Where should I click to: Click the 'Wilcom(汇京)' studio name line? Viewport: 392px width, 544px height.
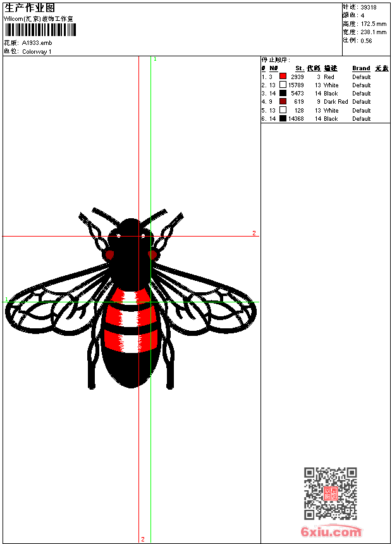pyautogui.click(x=39, y=19)
